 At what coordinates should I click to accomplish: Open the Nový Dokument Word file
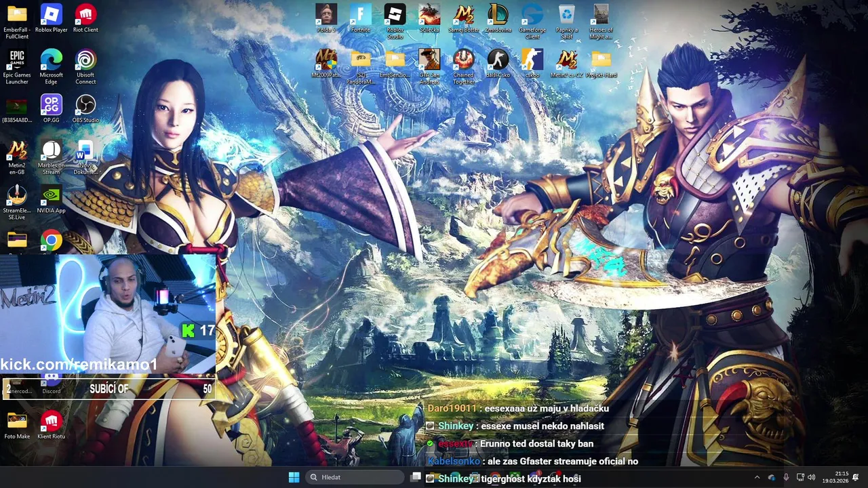click(x=85, y=157)
